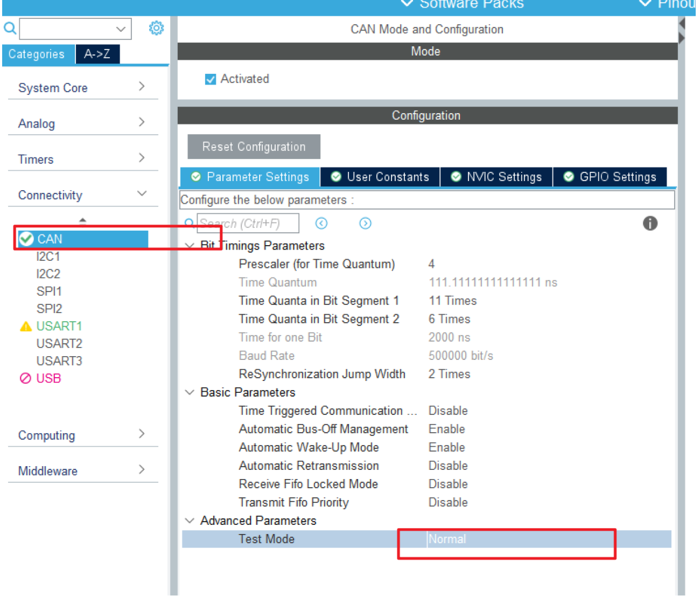Select the Test Mode parameter row label

(267, 539)
